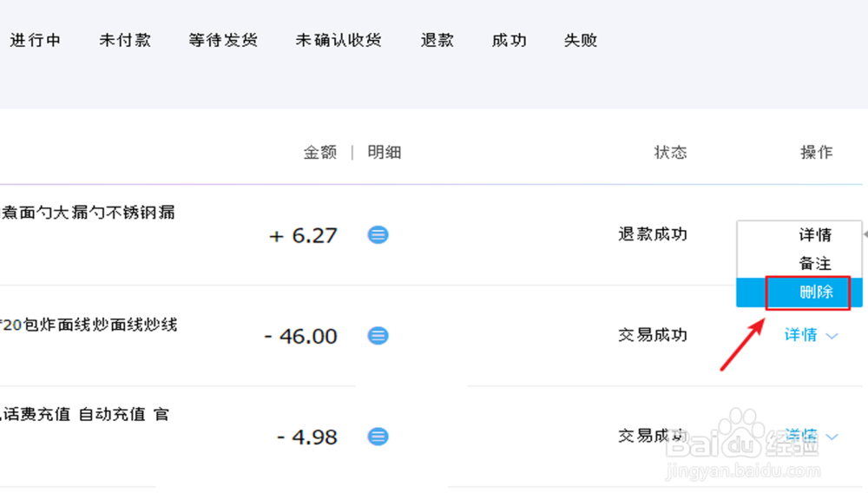View 失败 transactions tab

tap(581, 41)
